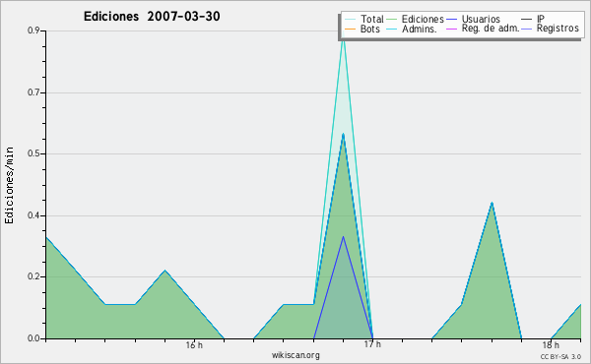Viewport: 591px width, 364px height.
Task: Click the '16 h' x-axis label
Action: click(x=194, y=344)
